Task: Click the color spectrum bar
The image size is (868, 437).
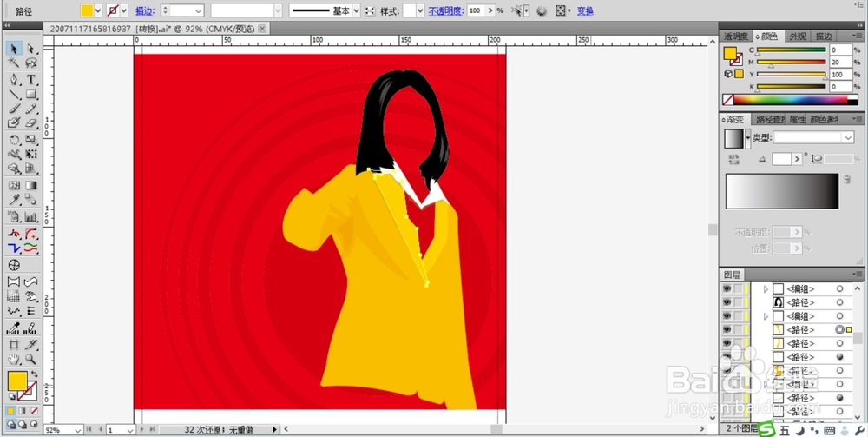Action: (791, 100)
